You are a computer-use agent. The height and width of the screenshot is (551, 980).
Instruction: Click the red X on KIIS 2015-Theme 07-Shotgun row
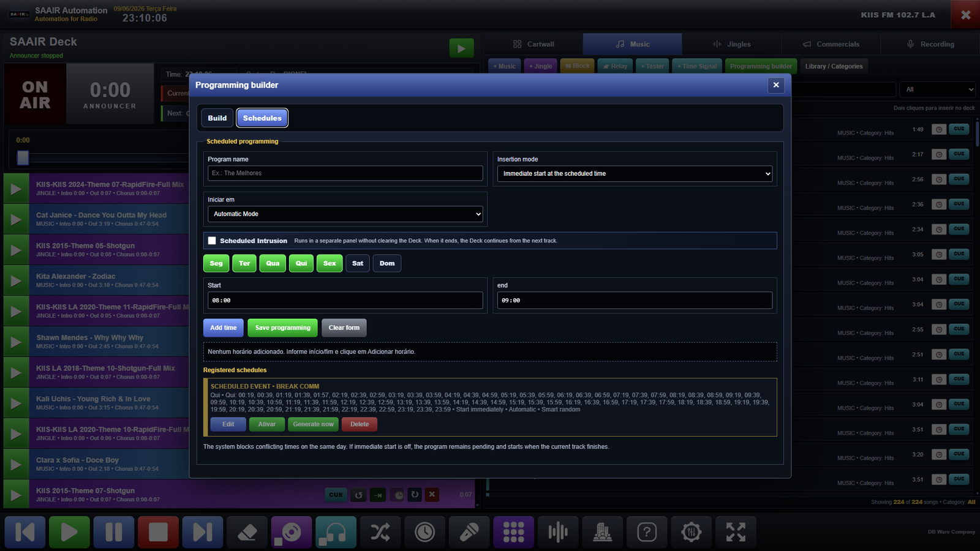[x=432, y=495]
